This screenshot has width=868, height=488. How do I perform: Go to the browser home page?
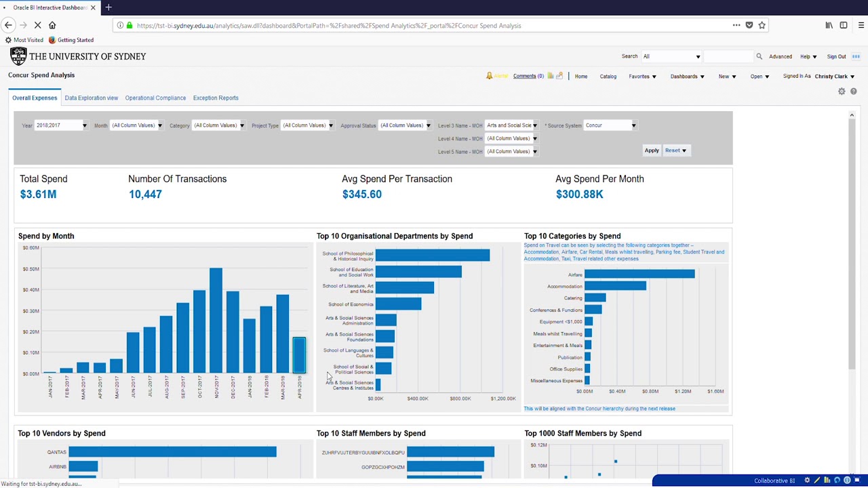[x=52, y=25]
